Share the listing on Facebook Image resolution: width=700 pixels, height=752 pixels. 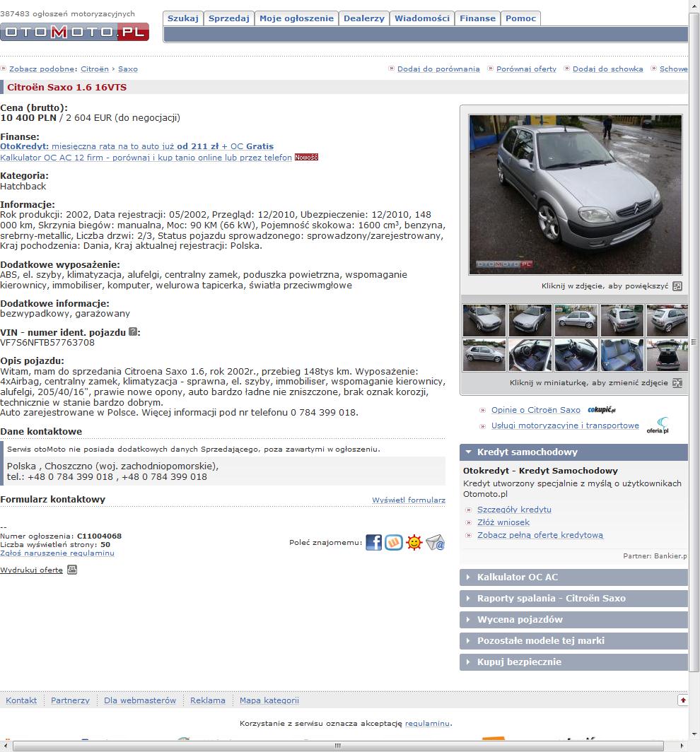click(x=374, y=542)
